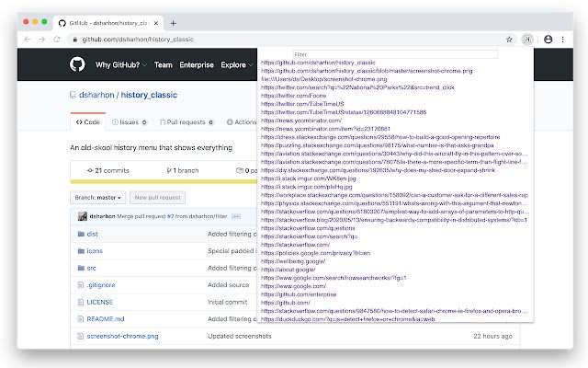
Task: Open the twitter.com/TubeTimeUS history entry
Action: [302, 104]
